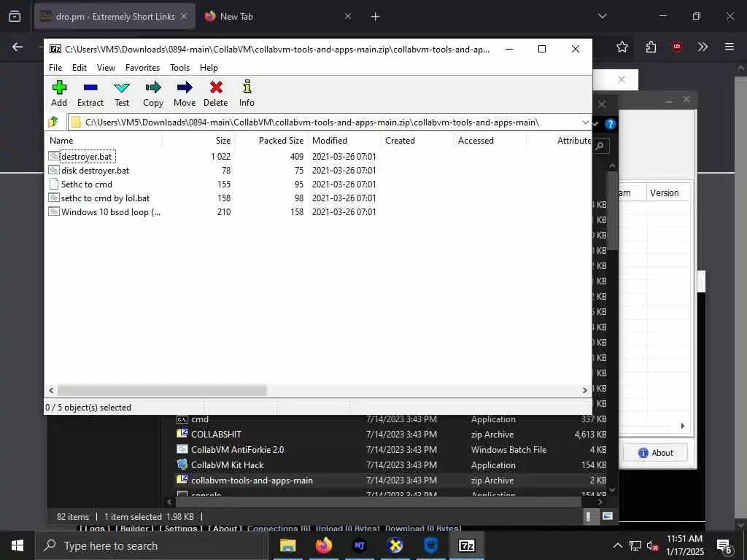Open the Tools menu
The width and height of the screenshot is (747, 560).
coord(179,68)
